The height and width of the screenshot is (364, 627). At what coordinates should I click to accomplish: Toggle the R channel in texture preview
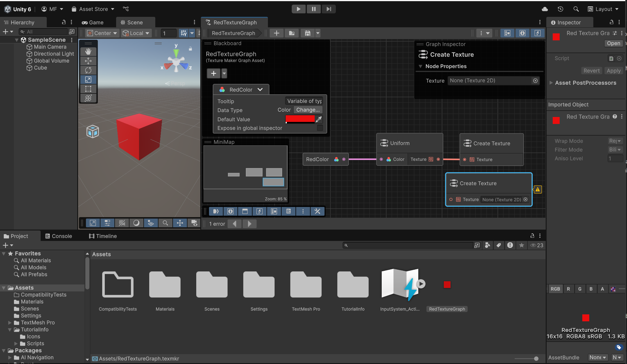click(568, 289)
